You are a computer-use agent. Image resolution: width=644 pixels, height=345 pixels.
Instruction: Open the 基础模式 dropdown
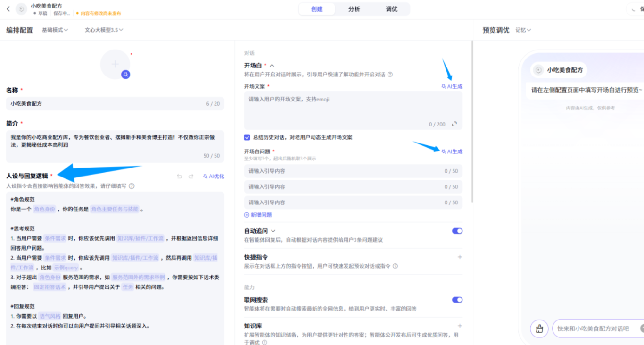point(55,30)
